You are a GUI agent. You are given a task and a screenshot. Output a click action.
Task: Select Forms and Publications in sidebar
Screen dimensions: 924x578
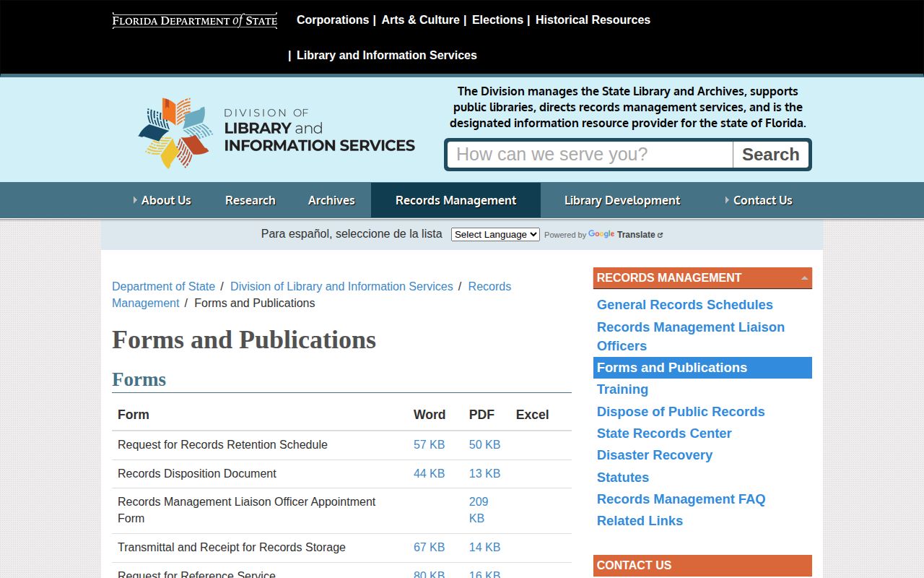(702, 368)
